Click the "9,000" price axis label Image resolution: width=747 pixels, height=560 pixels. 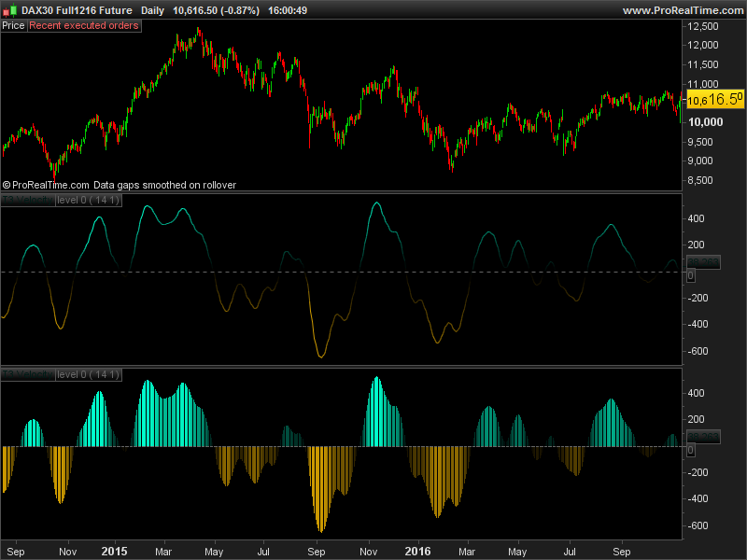pos(699,161)
